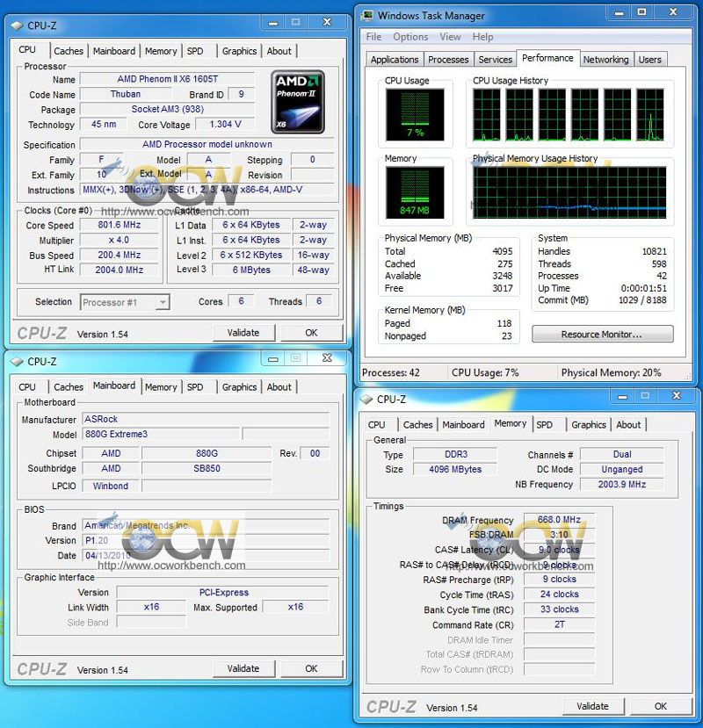This screenshot has height=728, width=703.
Task: Click the CPU-Z title icon in the Mainboard window
Action: click(x=18, y=361)
